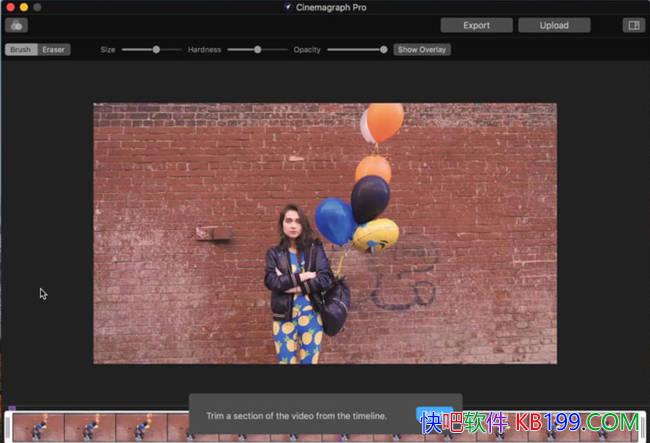The width and height of the screenshot is (650, 443).
Task: Click the Hardness slider handle
Action: (x=257, y=49)
